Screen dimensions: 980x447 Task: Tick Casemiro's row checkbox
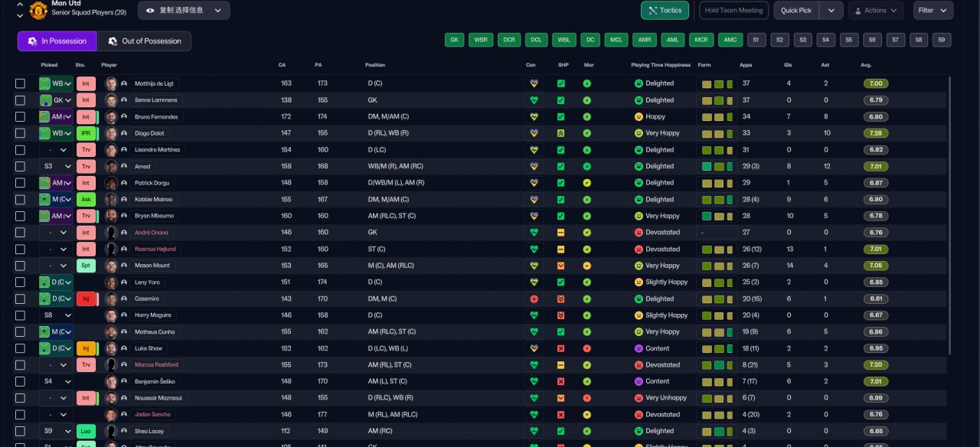(20, 299)
